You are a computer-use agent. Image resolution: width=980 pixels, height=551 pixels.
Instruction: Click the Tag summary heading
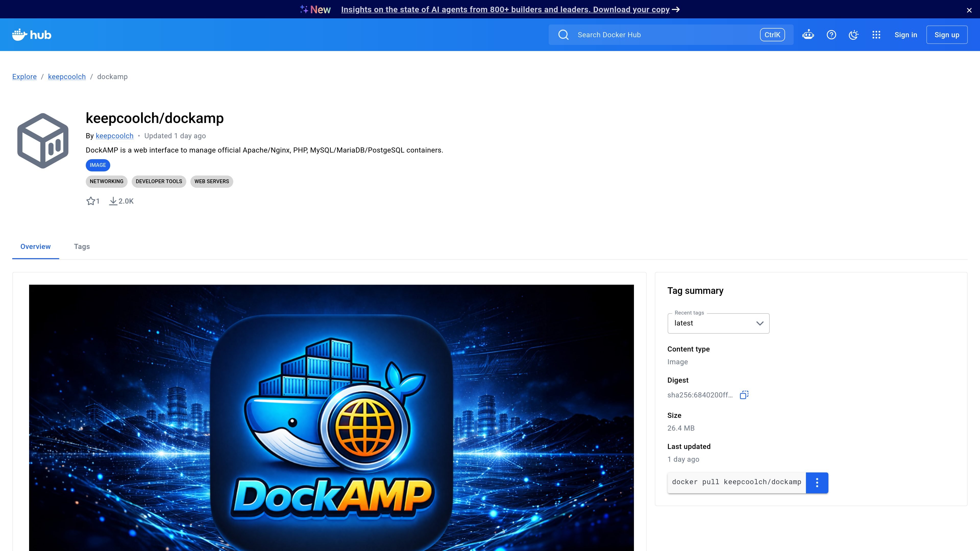pyautogui.click(x=695, y=291)
